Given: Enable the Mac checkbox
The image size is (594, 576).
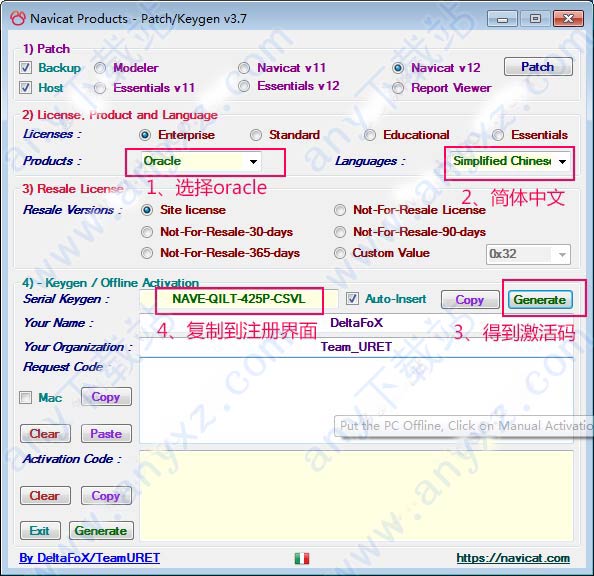Looking at the screenshot, I should pos(25,398).
